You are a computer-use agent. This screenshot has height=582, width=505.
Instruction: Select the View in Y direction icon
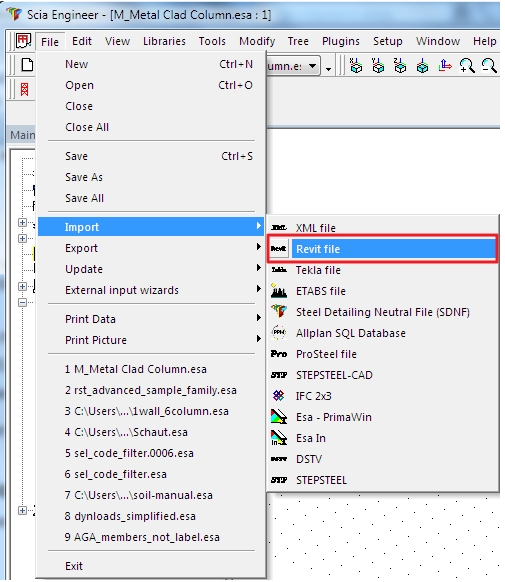coord(378,66)
